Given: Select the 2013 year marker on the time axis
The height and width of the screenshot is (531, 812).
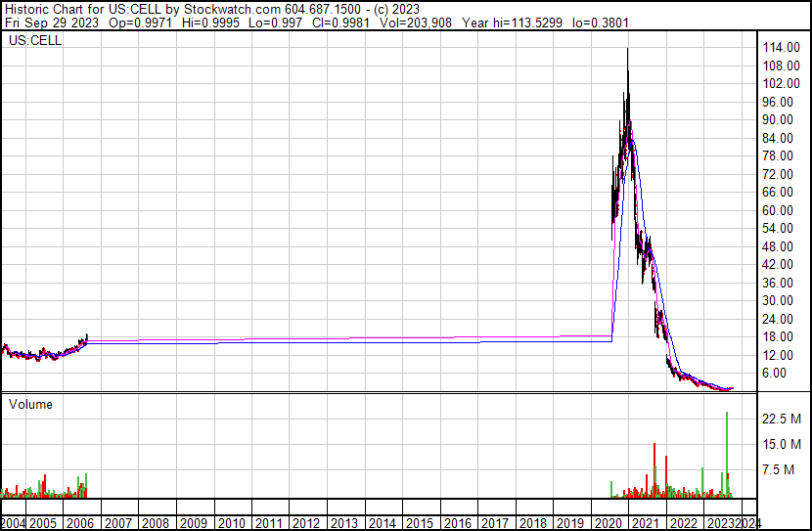Looking at the screenshot, I should click(x=343, y=523).
